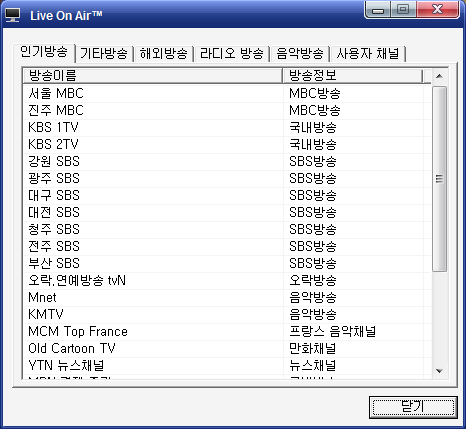Click the 닫기 button
The height and width of the screenshot is (429, 466).
tap(413, 407)
